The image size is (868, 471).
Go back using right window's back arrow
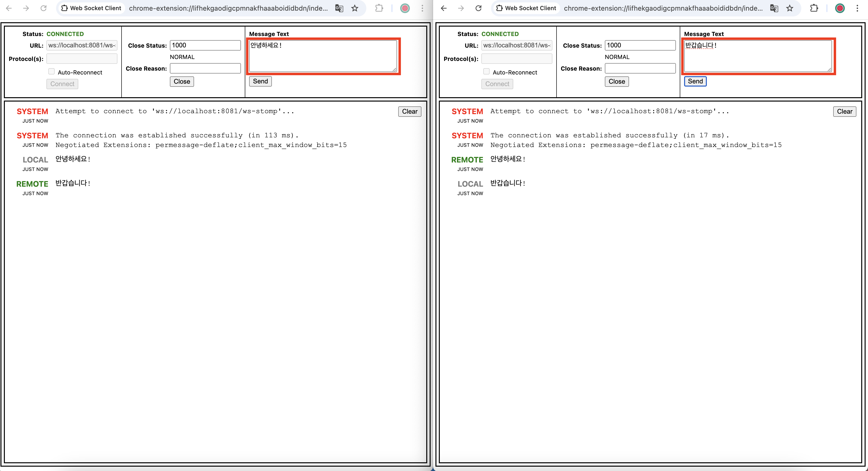444,8
